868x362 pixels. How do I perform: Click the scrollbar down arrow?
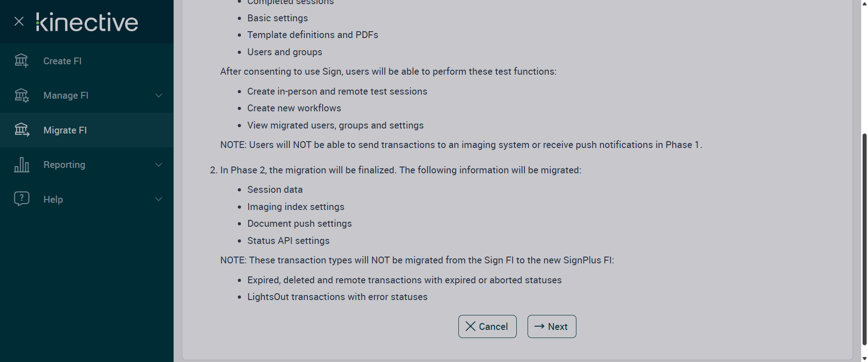(x=864, y=358)
